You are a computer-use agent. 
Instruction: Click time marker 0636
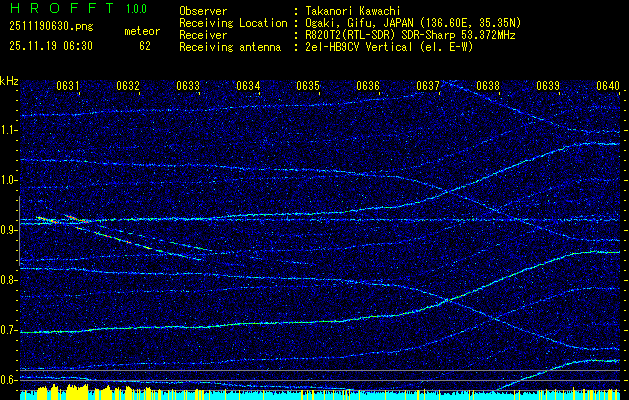368,85
